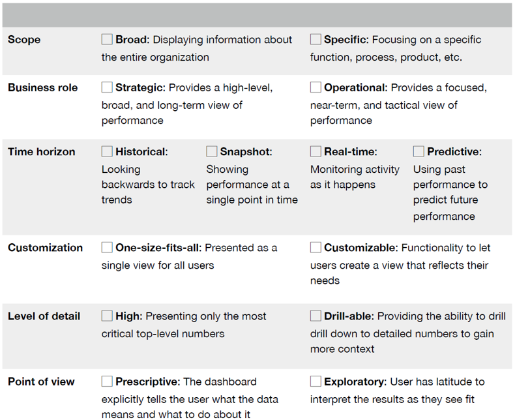Check the High level of detail box
Viewport: 515px width, 420px height.
107,316
